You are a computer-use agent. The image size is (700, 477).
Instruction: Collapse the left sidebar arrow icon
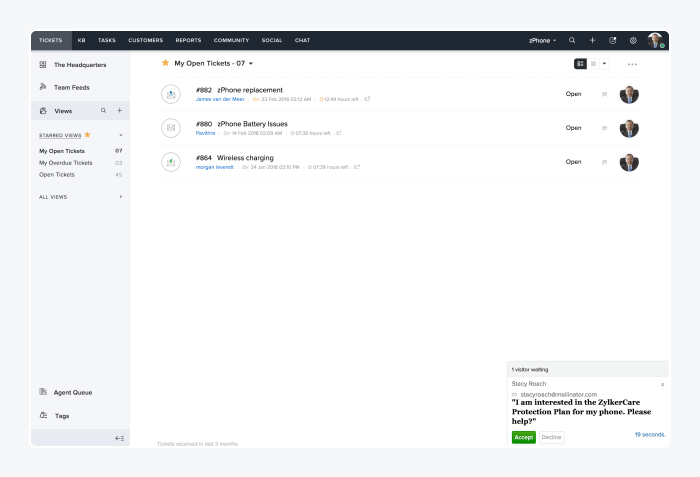coord(119,438)
